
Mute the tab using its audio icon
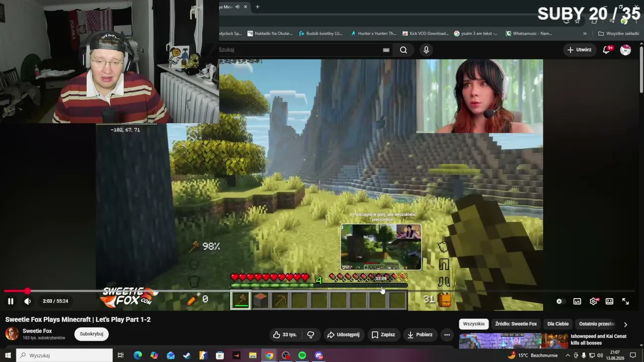pyautogui.click(x=237, y=7)
